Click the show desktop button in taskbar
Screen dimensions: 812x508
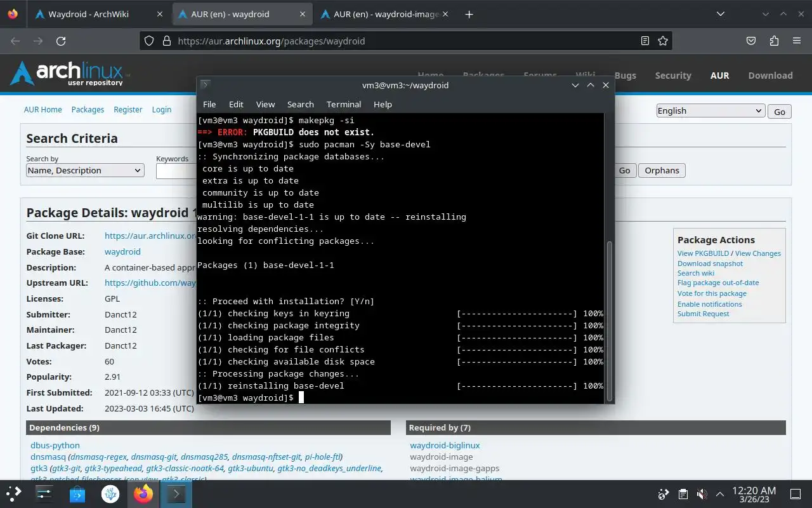pos(795,494)
